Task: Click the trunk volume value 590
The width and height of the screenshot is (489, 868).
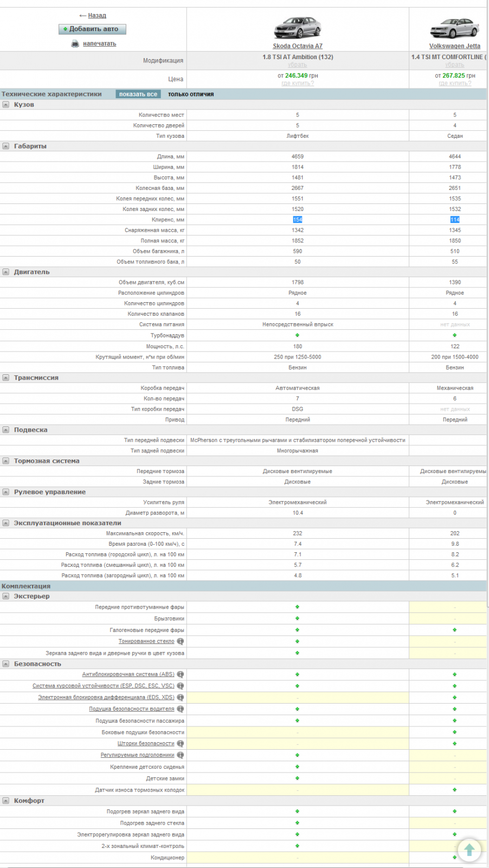Action: [x=298, y=251]
